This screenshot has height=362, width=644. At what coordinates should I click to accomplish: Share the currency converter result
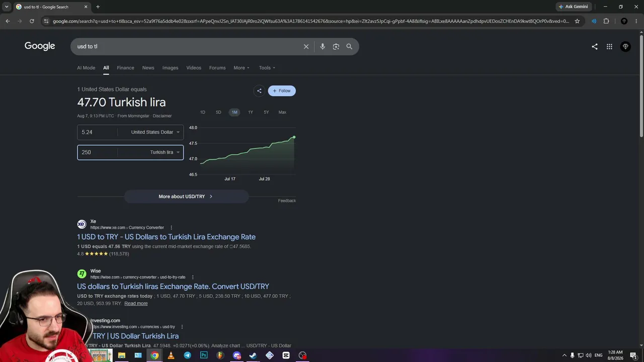259,90
